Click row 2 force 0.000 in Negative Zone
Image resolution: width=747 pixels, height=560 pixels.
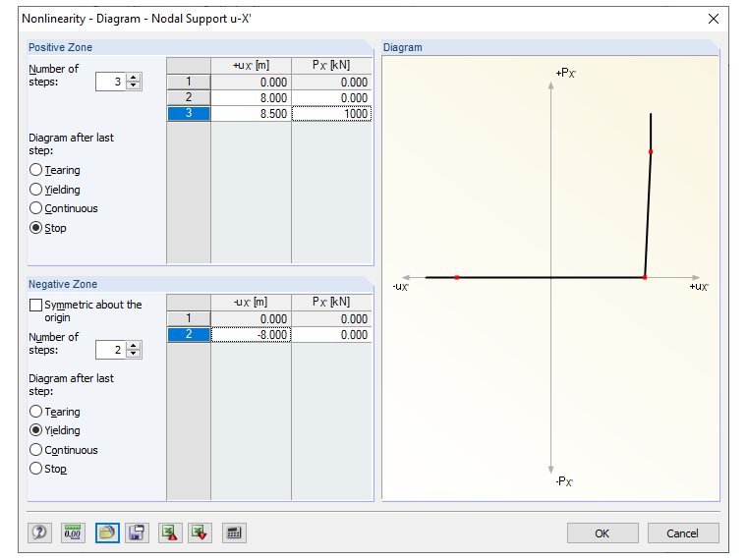[331, 334]
